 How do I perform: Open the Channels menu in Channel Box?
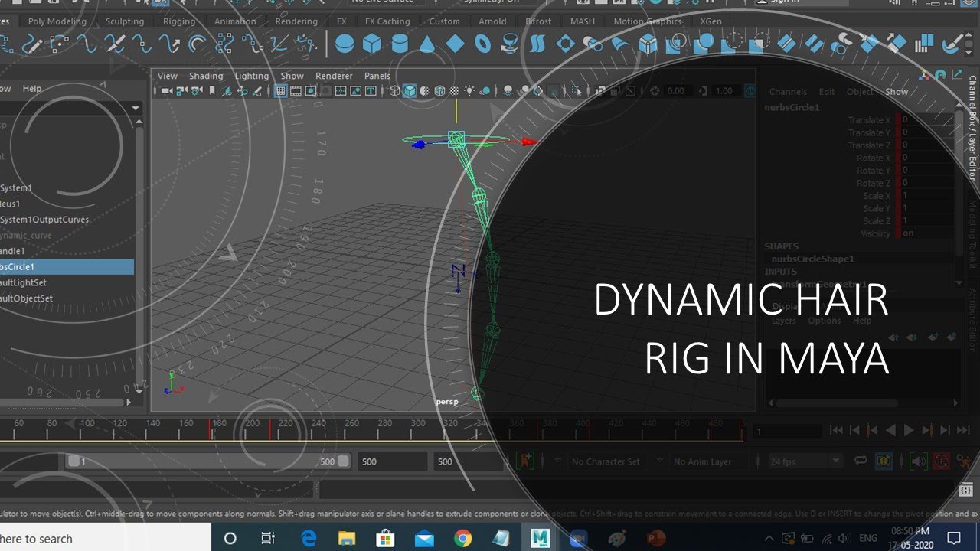788,92
